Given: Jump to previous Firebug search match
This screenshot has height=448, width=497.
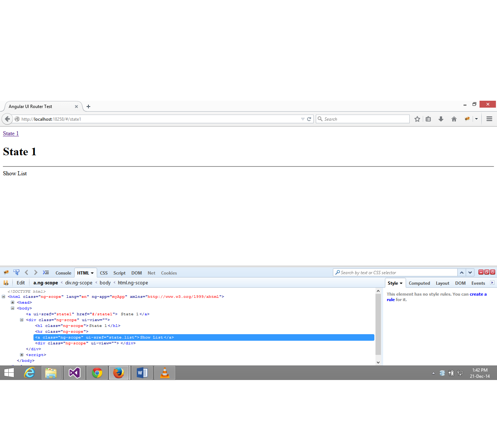Looking at the screenshot, I should [462, 272].
